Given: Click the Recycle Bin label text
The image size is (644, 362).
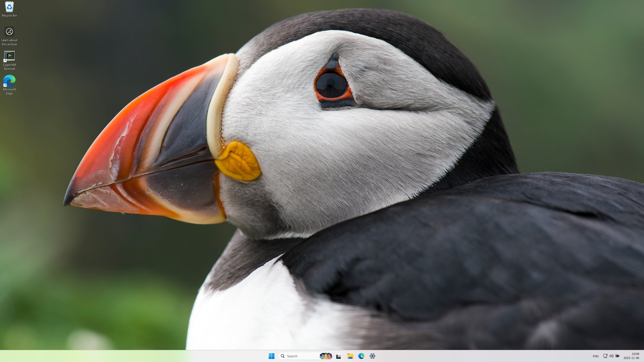Looking at the screenshot, I should tap(9, 15).
